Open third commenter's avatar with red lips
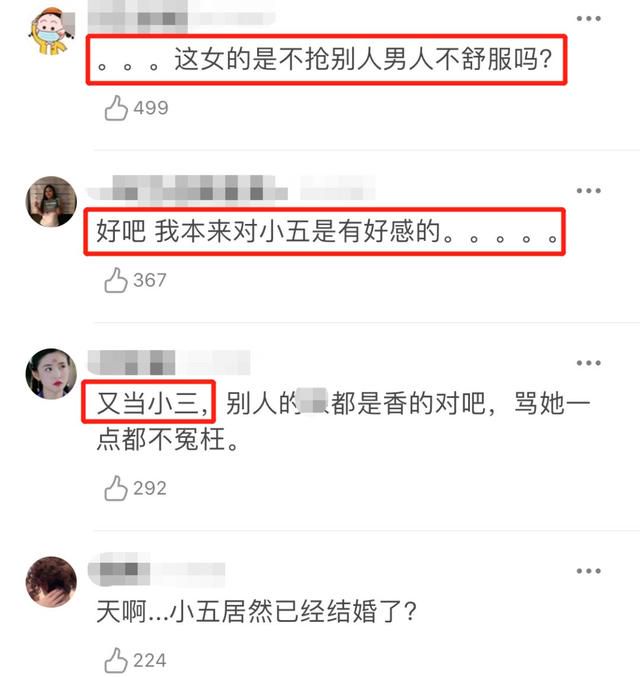This screenshot has height=677, width=640. (x=51, y=373)
